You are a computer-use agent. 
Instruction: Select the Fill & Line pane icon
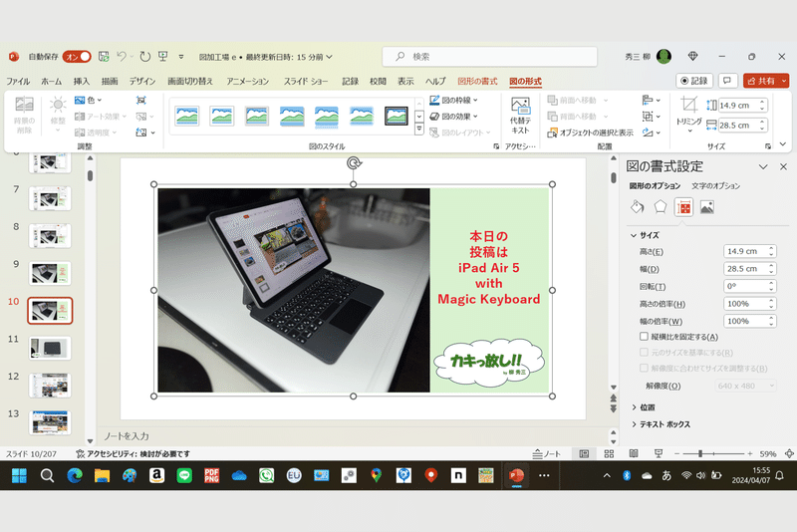click(x=637, y=207)
